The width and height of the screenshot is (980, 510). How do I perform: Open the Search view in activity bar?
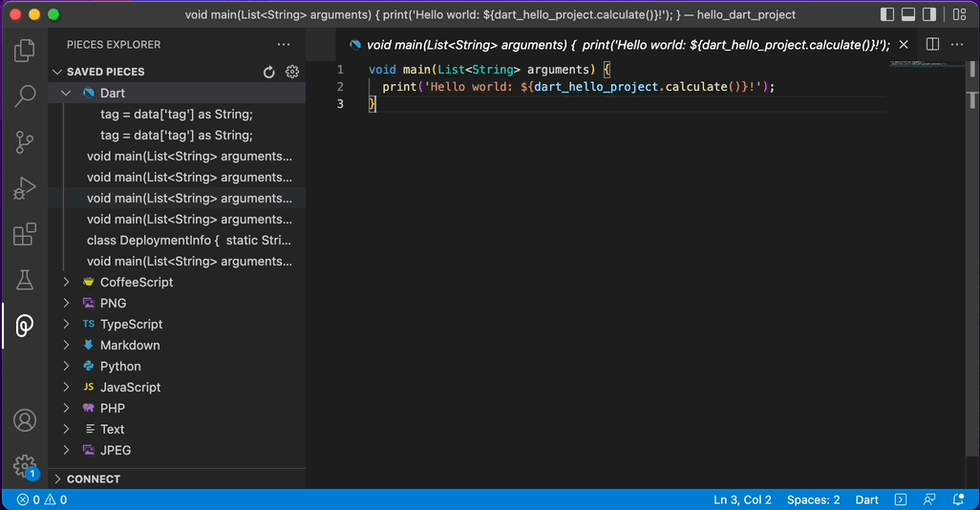[25, 96]
